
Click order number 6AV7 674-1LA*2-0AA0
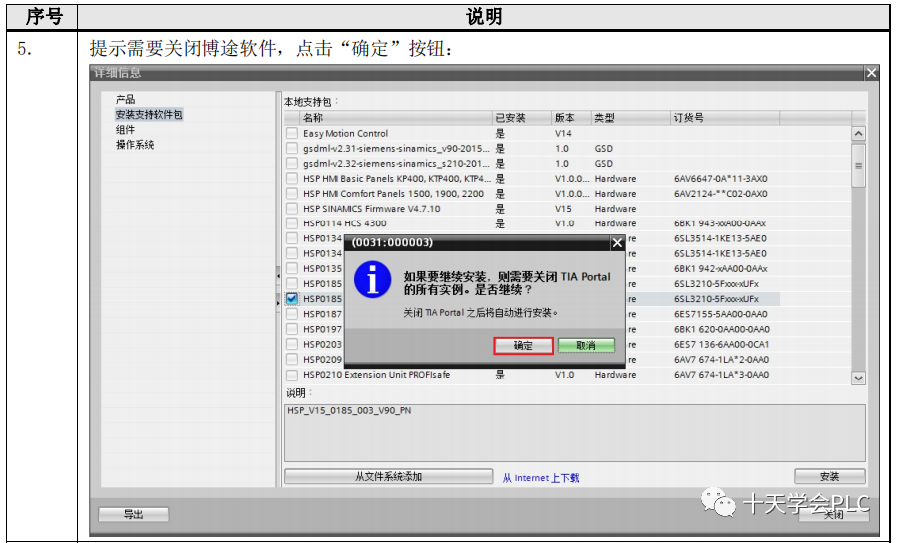722,360
